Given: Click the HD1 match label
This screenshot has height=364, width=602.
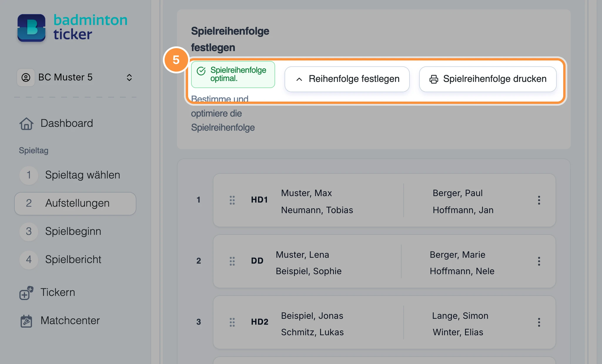Looking at the screenshot, I should point(260,200).
